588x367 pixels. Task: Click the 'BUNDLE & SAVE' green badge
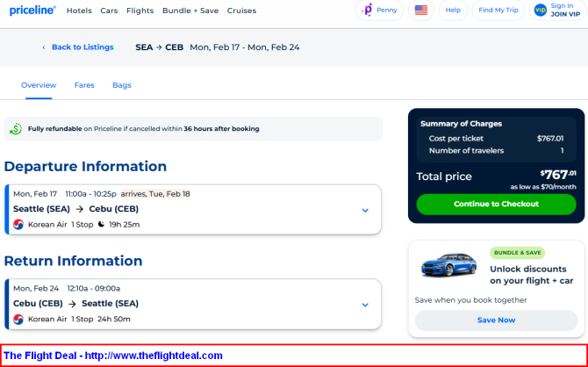(x=517, y=253)
